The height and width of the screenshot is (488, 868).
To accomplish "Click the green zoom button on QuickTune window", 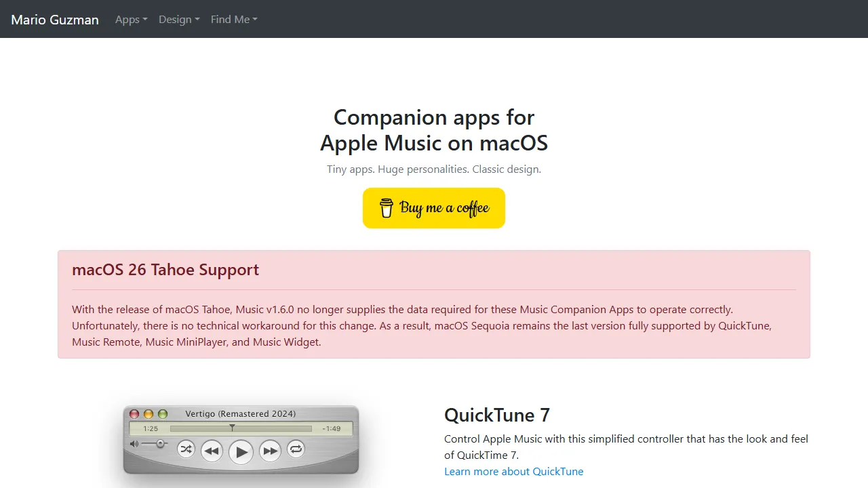I will [x=162, y=413].
